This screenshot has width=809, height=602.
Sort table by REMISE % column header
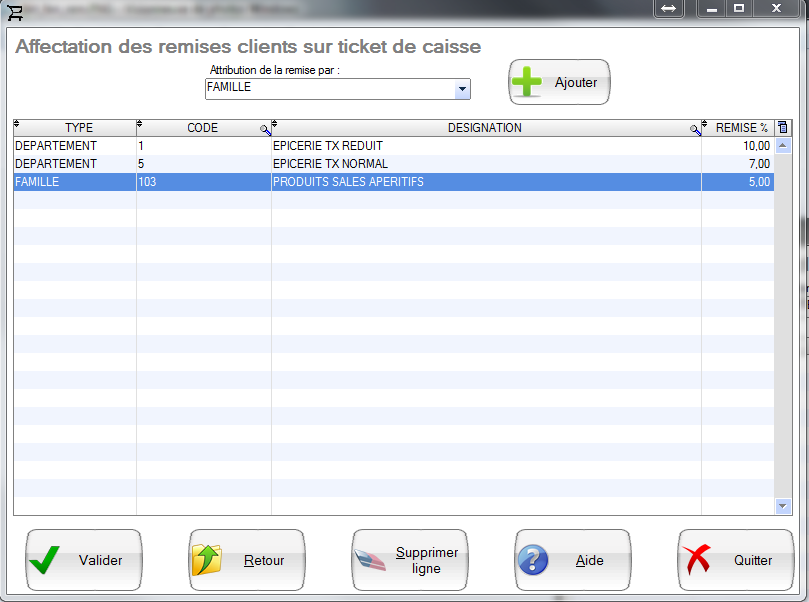pos(741,128)
